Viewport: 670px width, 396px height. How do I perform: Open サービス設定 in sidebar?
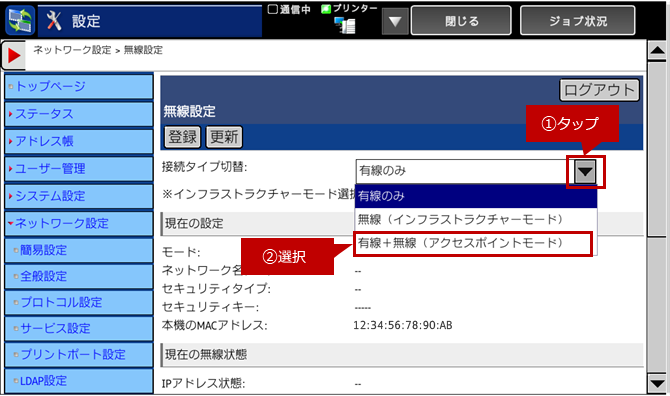79,329
